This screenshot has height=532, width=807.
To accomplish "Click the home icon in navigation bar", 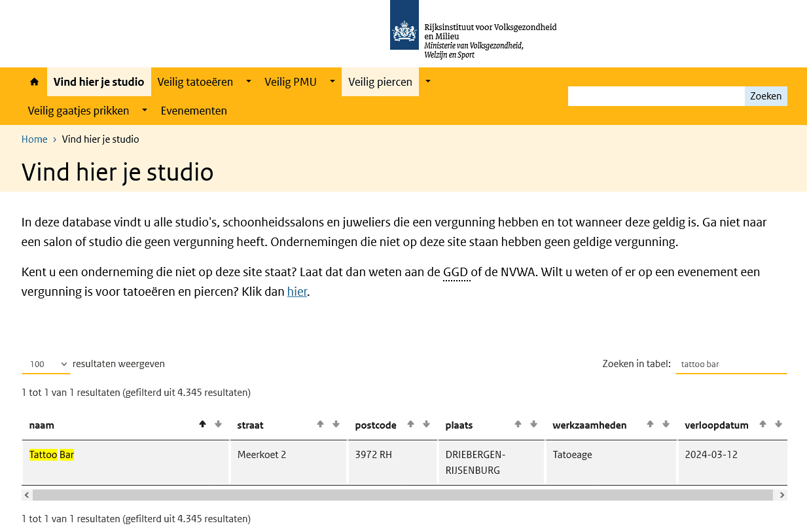I will [34, 82].
